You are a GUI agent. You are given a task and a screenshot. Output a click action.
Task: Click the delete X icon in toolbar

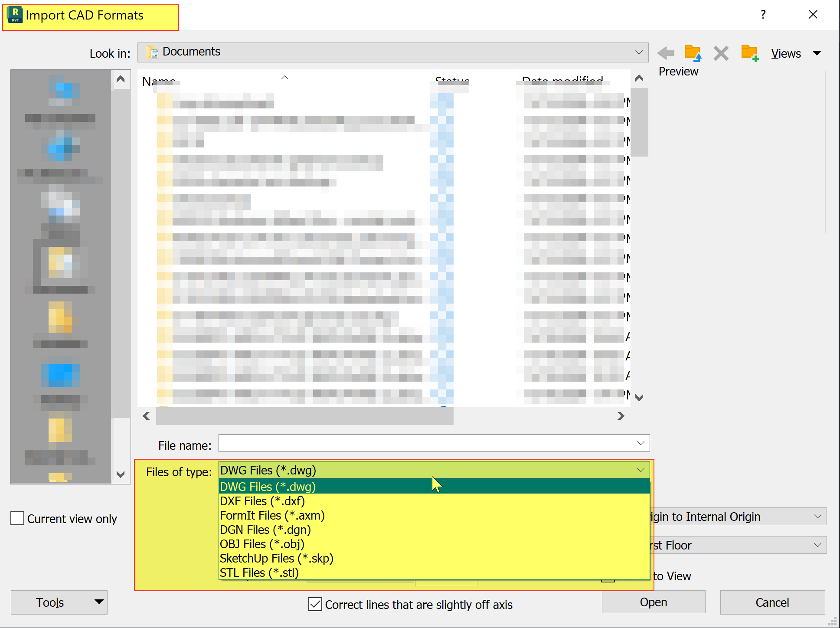click(721, 53)
